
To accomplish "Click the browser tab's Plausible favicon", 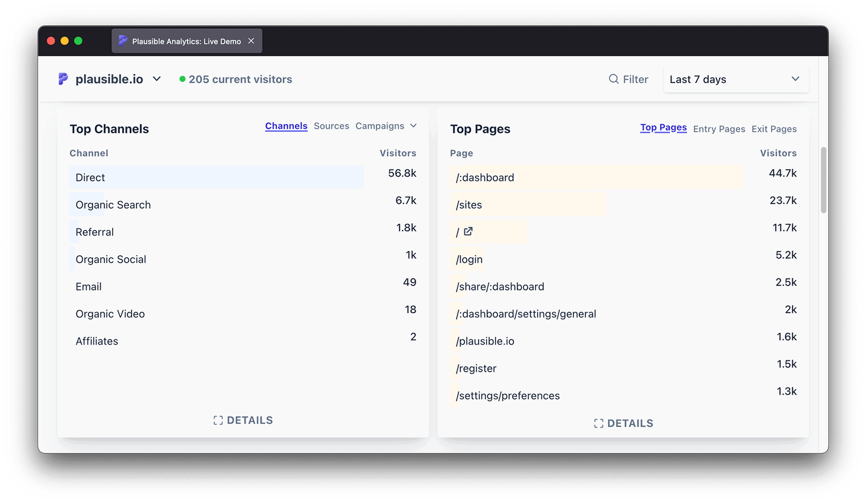I will point(123,41).
